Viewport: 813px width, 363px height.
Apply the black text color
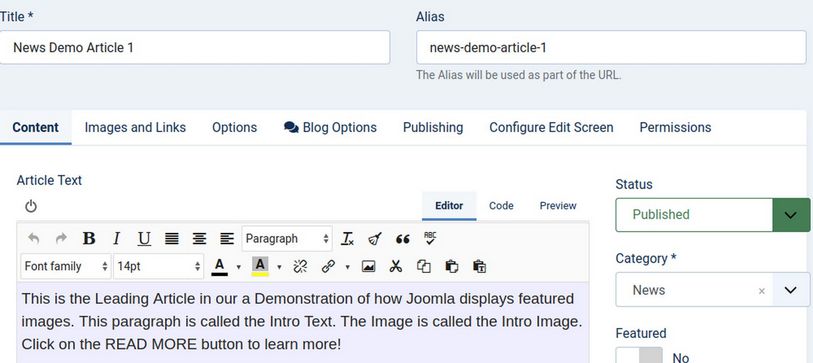(x=220, y=267)
